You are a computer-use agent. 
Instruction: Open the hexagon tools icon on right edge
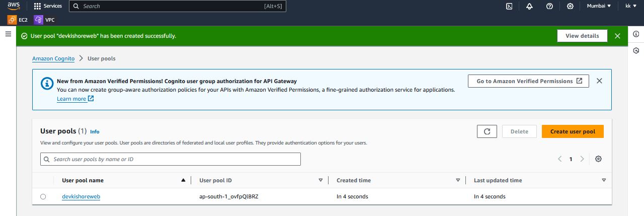tap(636, 51)
